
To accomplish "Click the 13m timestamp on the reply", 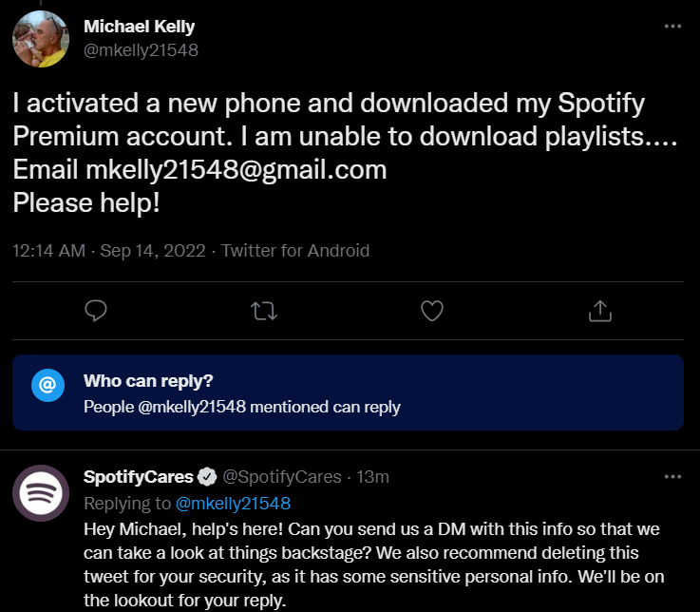I will tap(372, 476).
